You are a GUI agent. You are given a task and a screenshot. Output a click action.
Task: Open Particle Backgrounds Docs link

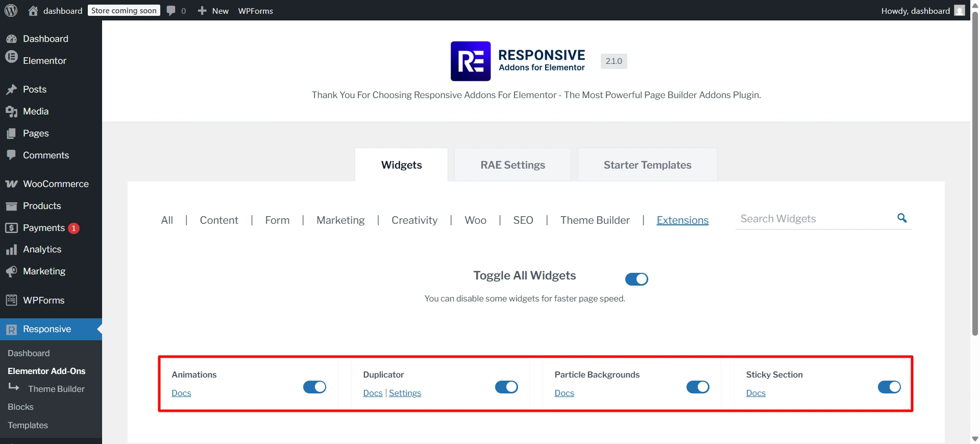564,393
